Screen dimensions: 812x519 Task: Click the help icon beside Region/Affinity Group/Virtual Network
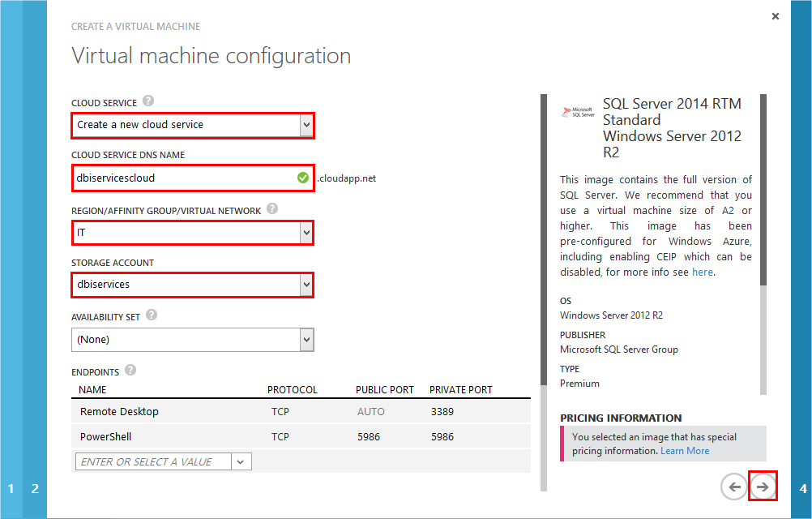click(272, 208)
